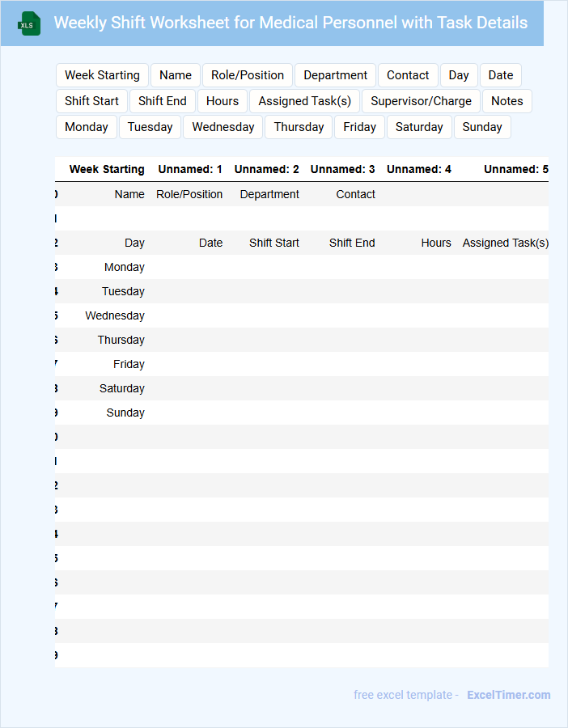Click the page title heading
This screenshot has height=728, width=568.
click(290, 23)
